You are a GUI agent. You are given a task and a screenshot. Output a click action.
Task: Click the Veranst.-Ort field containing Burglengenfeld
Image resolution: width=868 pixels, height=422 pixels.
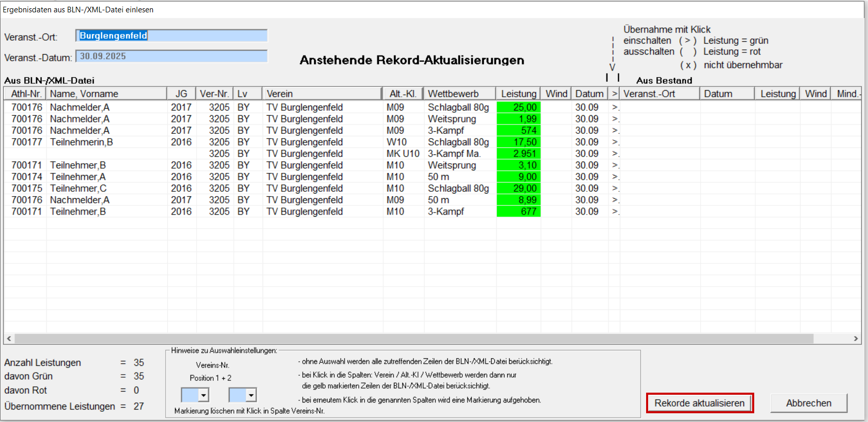[x=171, y=36]
